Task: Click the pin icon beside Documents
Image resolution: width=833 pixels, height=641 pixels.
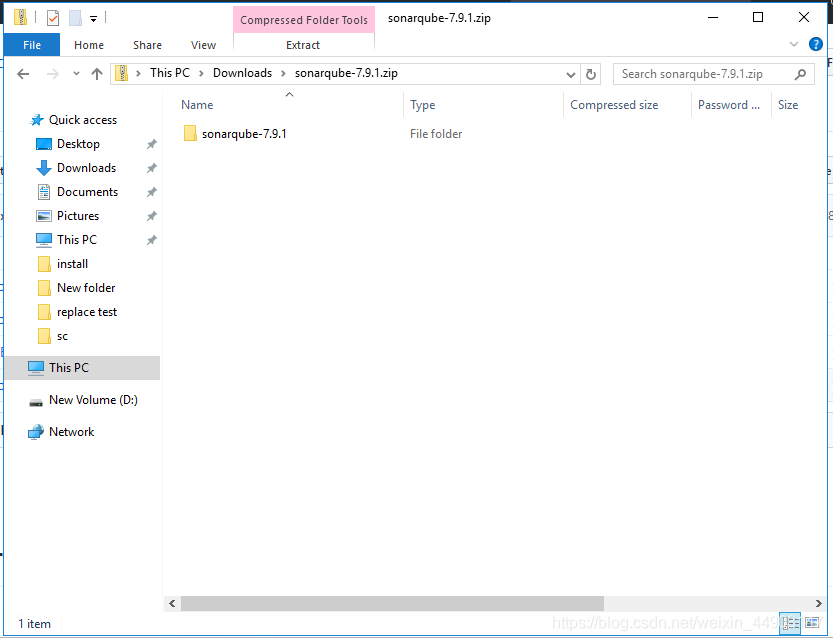Action: pos(151,192)
